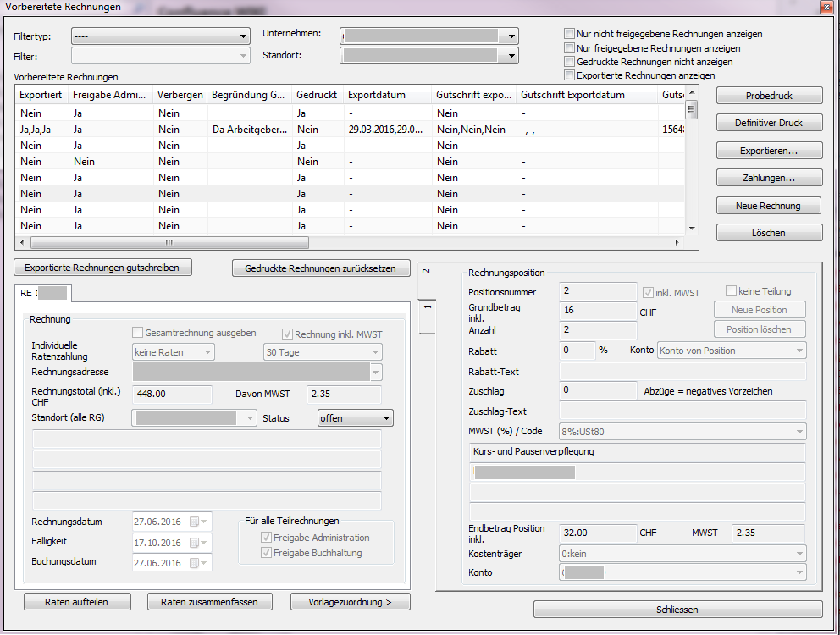Sort by the Exportdatum column header
Screen dimensions: 840x635
tap(387, 95)
